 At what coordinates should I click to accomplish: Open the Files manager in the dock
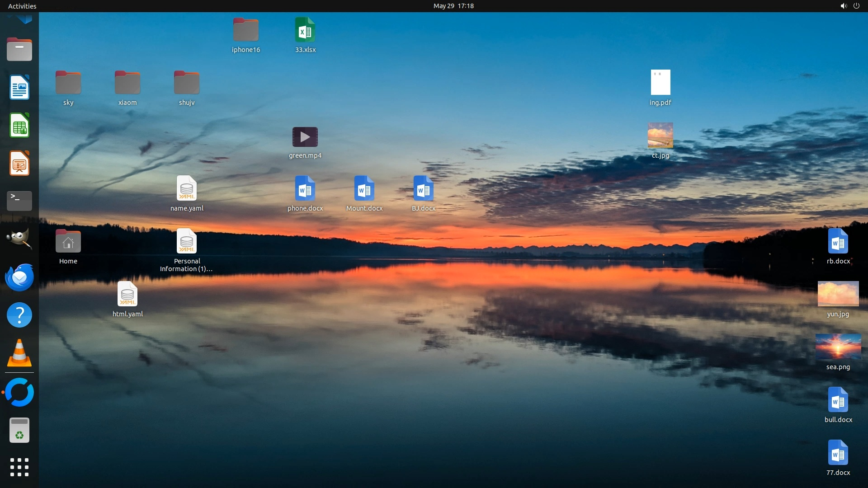point(19,49)
